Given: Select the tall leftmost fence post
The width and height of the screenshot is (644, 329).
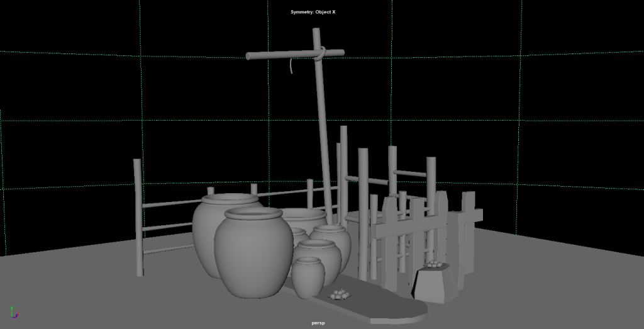Looking at the screenshot, I should (x=138, y=217).
